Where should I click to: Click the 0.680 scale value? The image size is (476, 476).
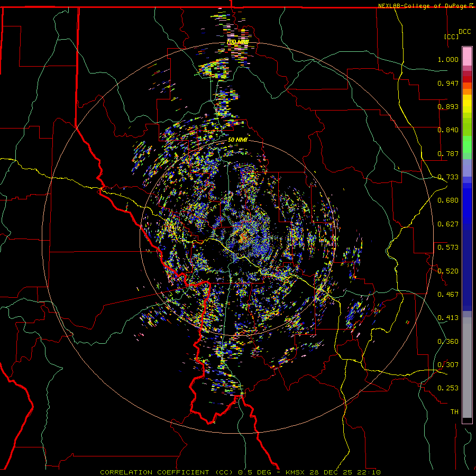pos(448,200)
